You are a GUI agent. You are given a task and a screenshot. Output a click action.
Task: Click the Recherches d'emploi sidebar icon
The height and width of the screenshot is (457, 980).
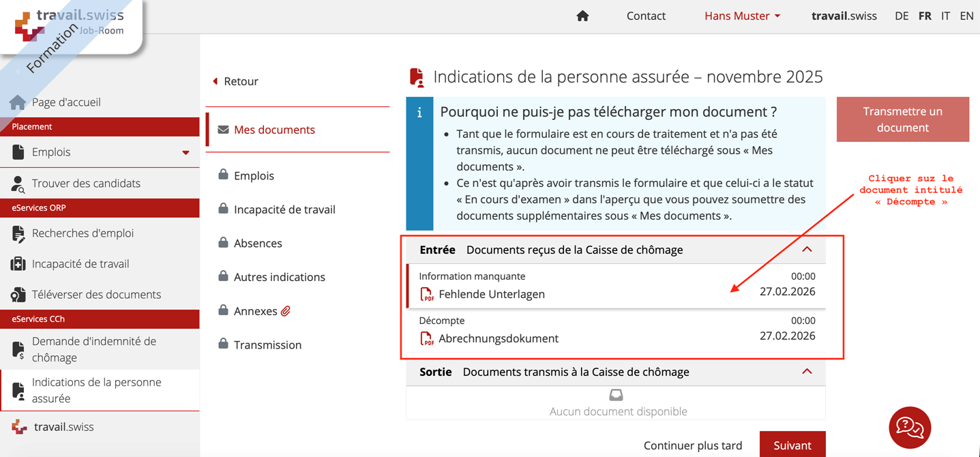tap(18, 233)
